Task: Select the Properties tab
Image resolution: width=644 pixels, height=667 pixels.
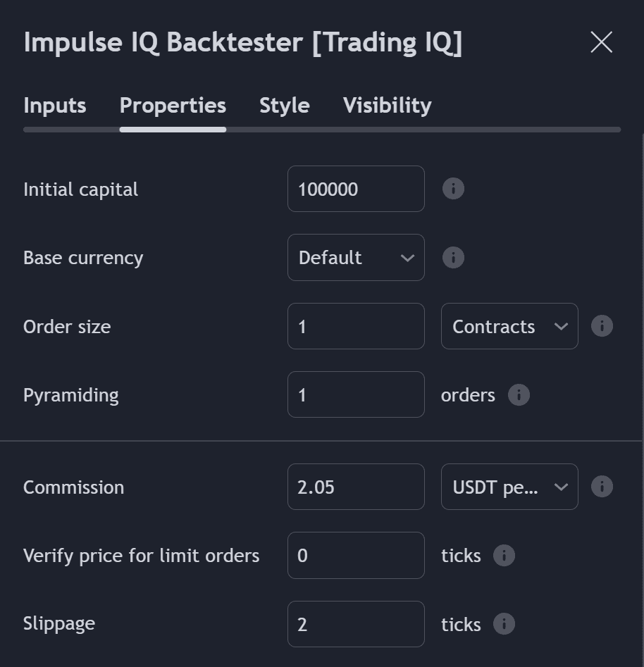Action: pos(173,105)
